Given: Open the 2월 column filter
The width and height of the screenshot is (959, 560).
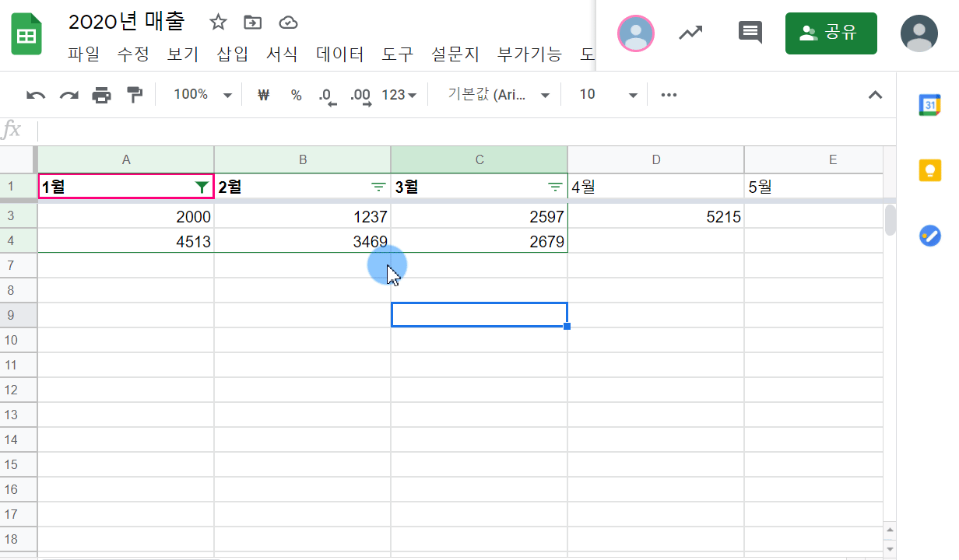Looking at the screenshot, I should tap(378, 187).
